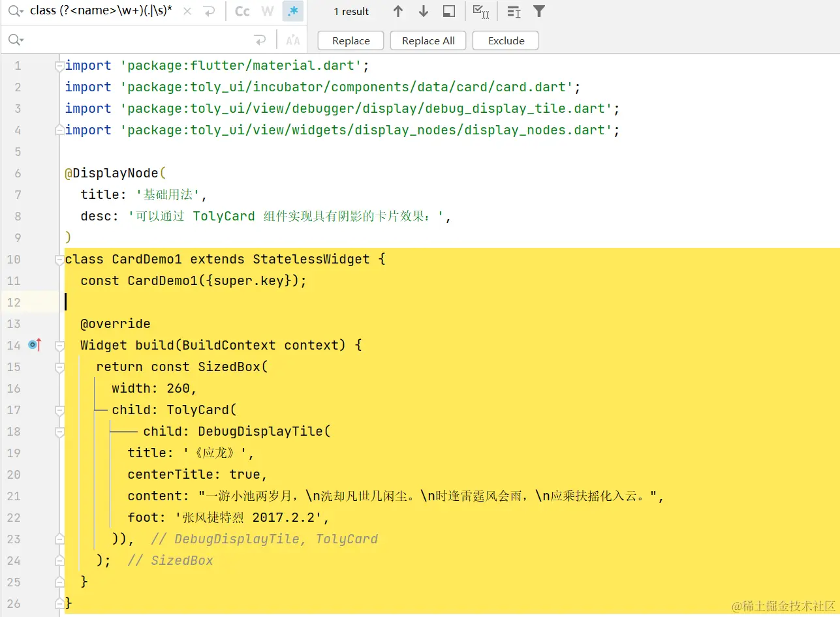Click line number 12 in the gutter
This screenshot has width=840, height=617.
click(x=14, y=302)
